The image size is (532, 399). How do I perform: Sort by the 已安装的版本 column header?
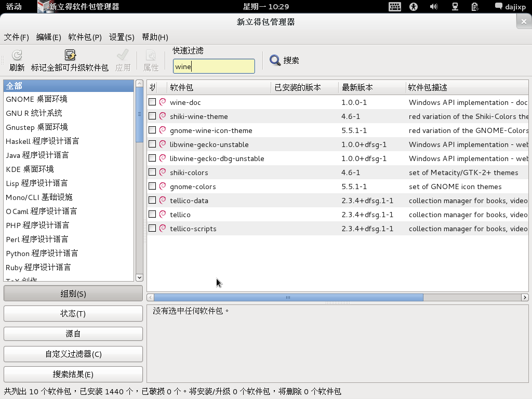(304, 87)
